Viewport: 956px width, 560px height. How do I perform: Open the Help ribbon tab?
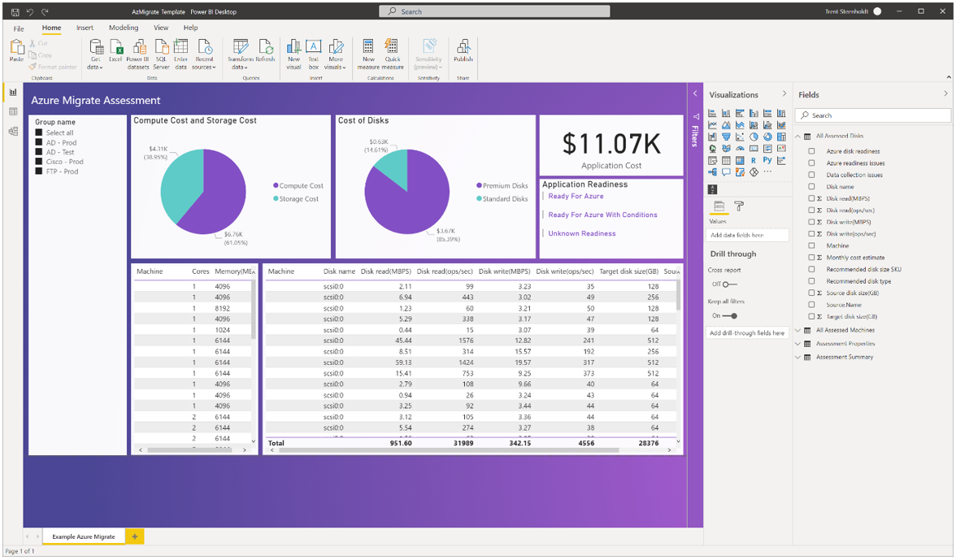[x=191, y=28]
